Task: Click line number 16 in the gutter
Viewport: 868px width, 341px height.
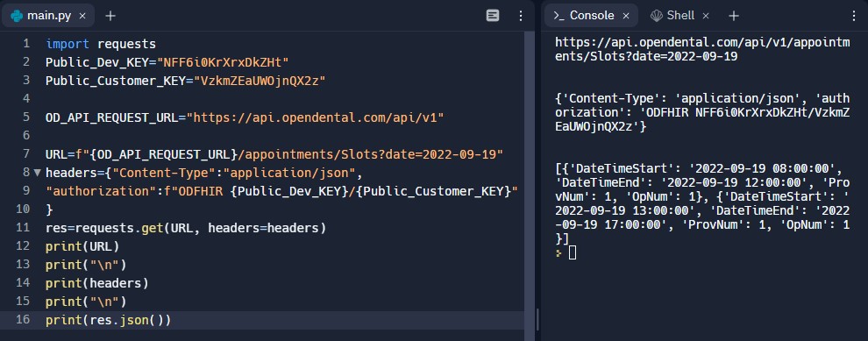Action: pyautogui.click(x=23, y=319)
